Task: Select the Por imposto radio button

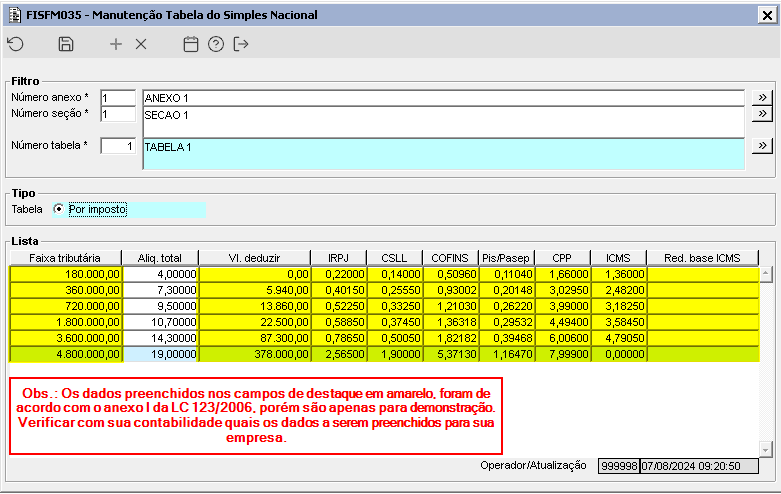Action: [x=59, y=209]
